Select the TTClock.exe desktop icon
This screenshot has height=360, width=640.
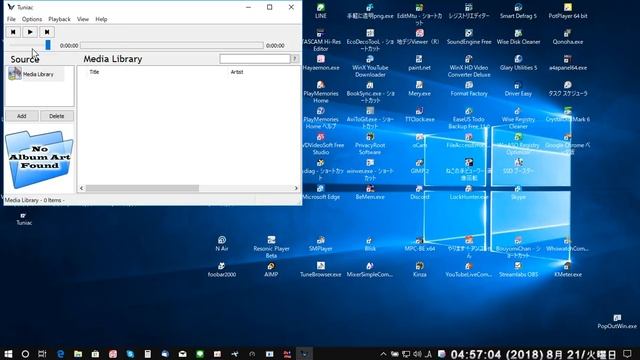(x=420, y=115)
